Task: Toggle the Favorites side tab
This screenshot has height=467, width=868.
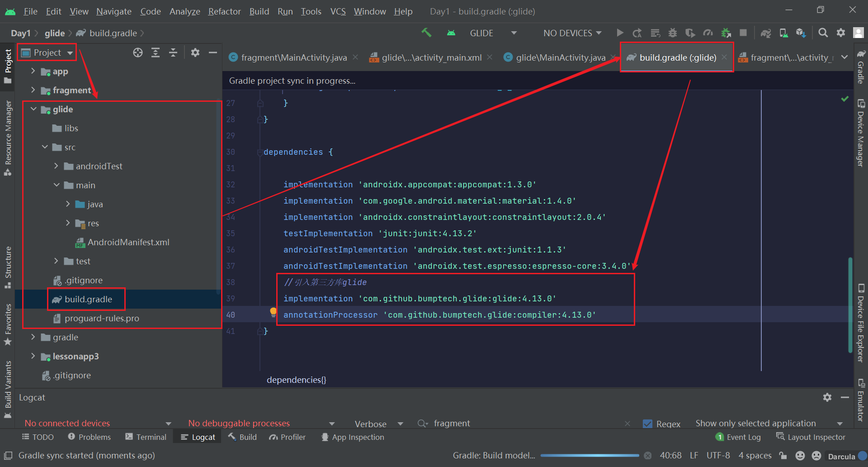Action: pyautogui.click(x=8, y=324)
